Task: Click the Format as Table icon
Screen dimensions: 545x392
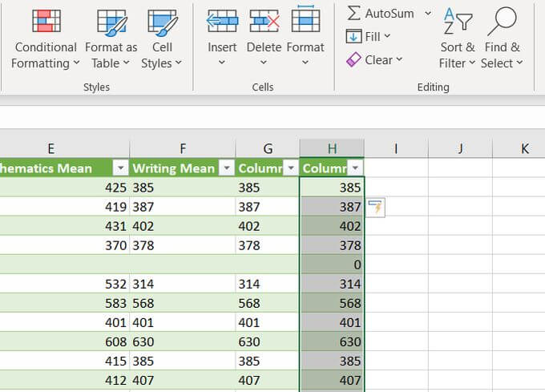Action: coord(111,22)
